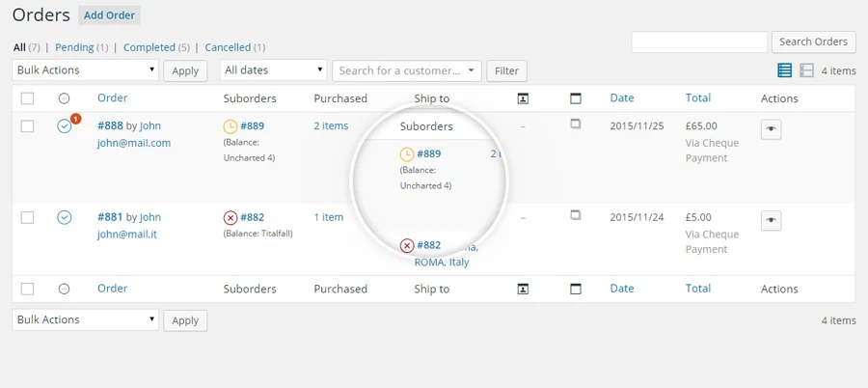The image size is (868, 388).
Task: Sort by Date in footer row
Action: (x=622, y=289)
